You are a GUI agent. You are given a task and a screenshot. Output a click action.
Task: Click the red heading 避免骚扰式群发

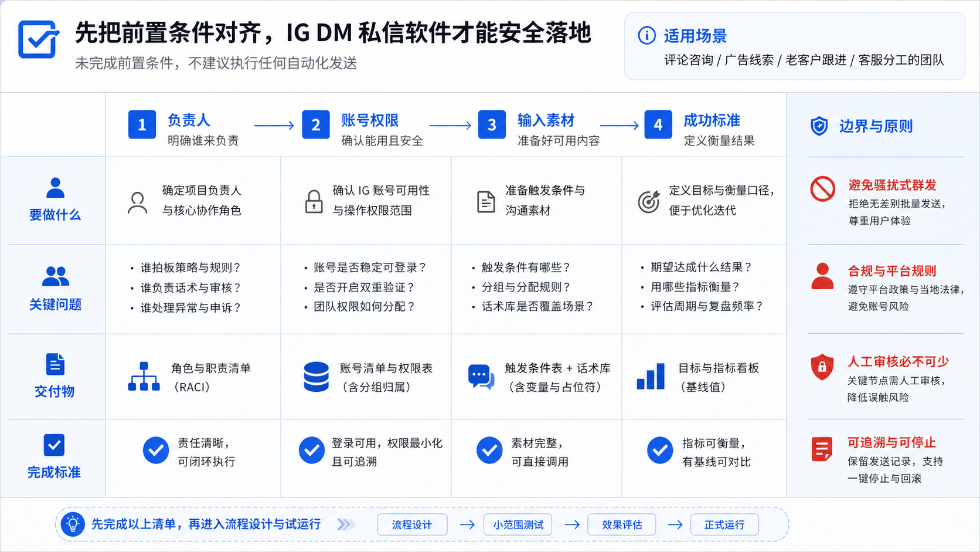click(893, 185)
